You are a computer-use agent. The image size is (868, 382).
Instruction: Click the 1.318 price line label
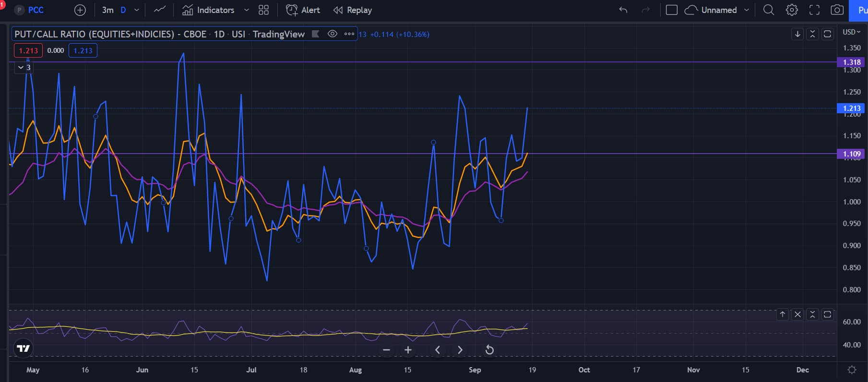click(x=852, y=62)
